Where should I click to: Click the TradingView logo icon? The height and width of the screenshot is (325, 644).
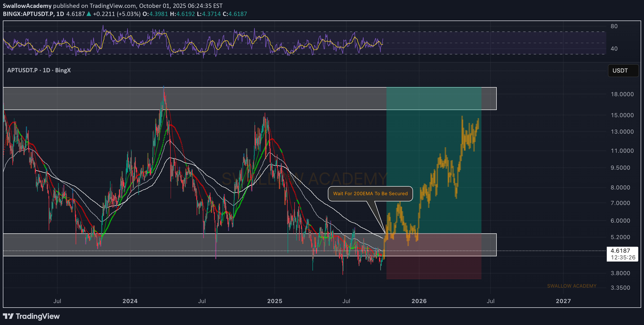[8, 316]
